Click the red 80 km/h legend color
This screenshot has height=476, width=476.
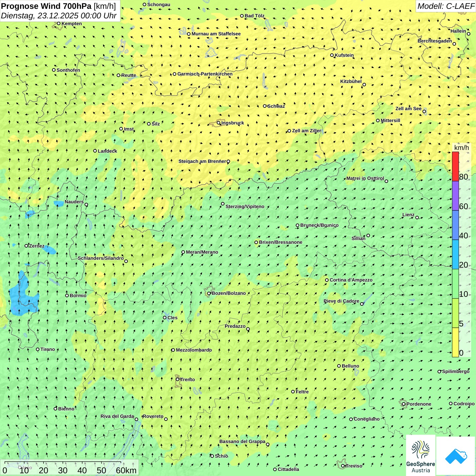tap(455, 166)
